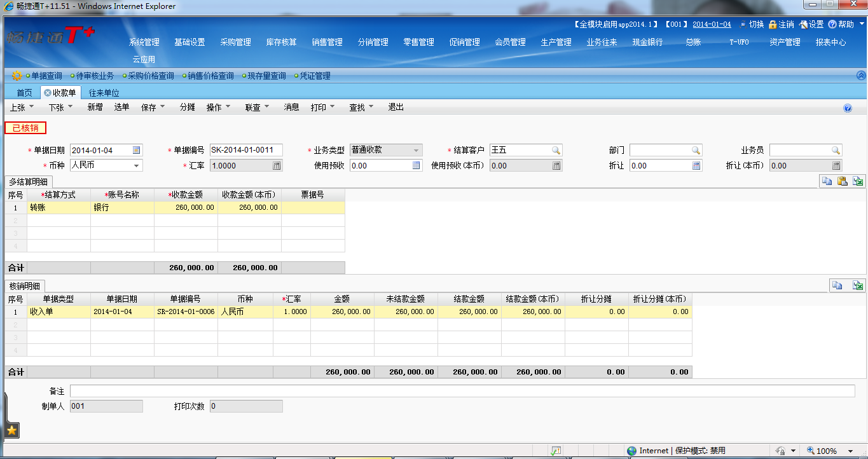The image size is (868, 459).
Task: Open the 云应用 menu
Action: pyautogui.click(x=144, y=59)
